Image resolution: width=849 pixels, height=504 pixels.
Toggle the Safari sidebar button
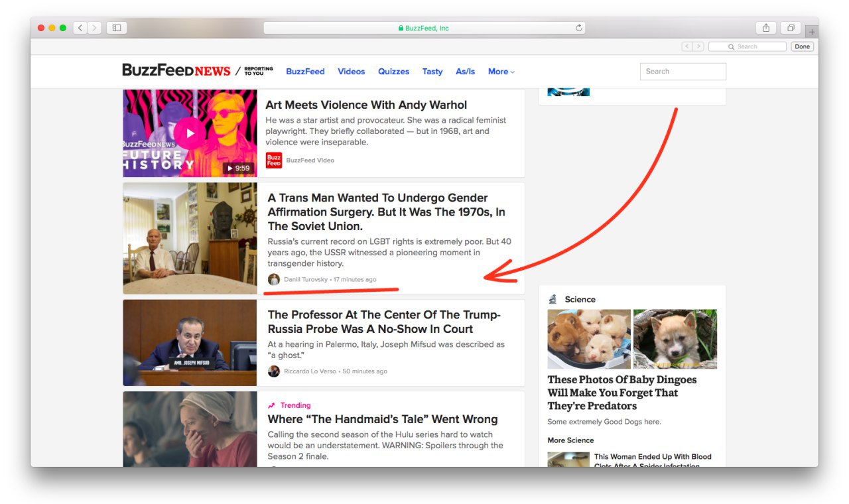(117, 28)
